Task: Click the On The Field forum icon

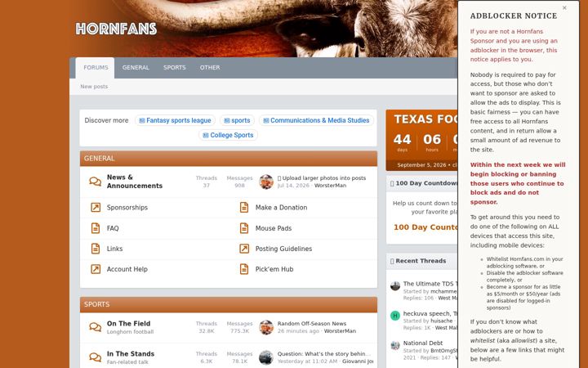Action: click(96, 327)
